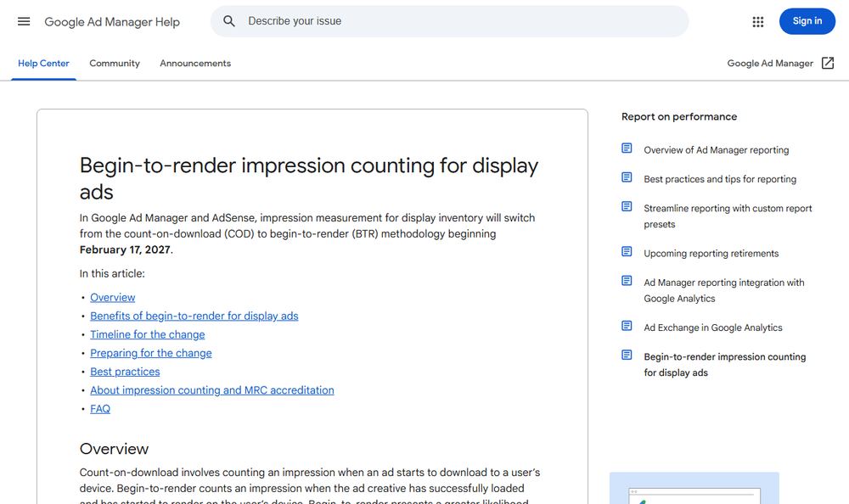Click the external-link icon beside Google Ad Manager
This screenshot has height=504, width=849.
pyautogui.click(x=827, y=64)
